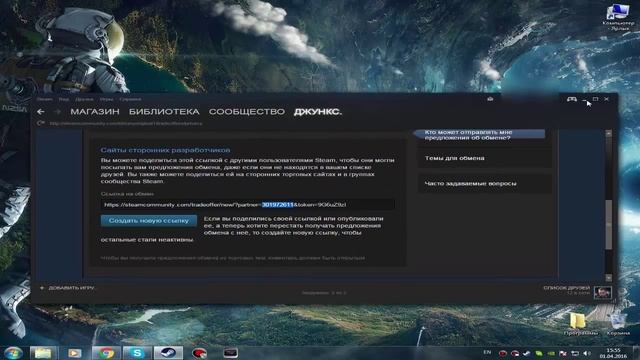Open the Программы desktop folder

click(580, 324)
